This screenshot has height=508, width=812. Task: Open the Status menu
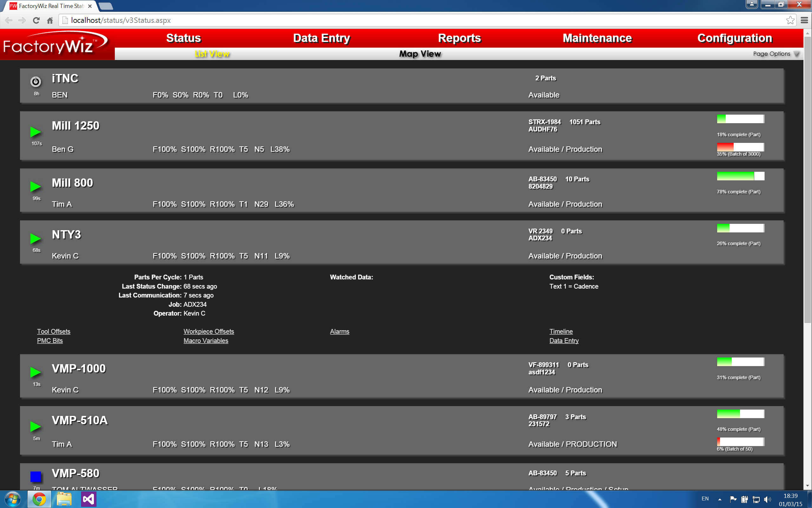coord(184,38)
